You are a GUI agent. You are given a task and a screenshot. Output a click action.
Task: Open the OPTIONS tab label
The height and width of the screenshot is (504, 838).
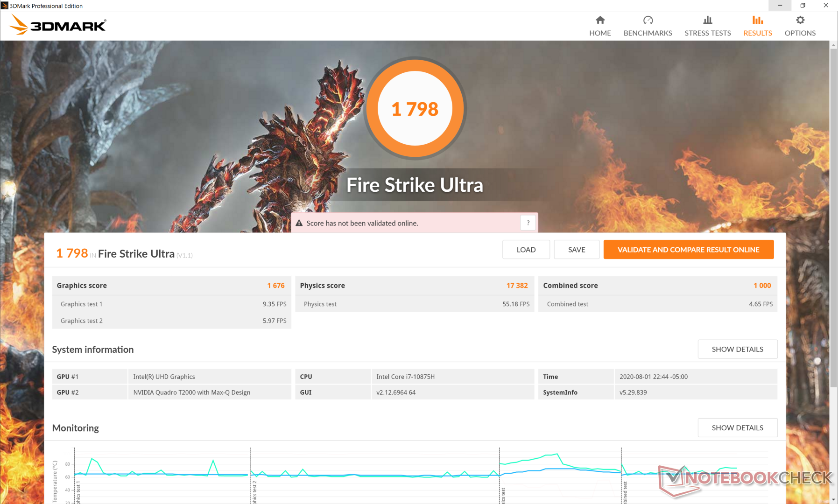click(800, 33)
